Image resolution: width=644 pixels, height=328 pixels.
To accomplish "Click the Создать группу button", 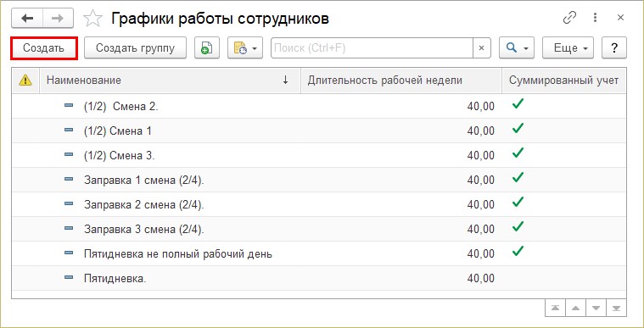I will click(135, 48).
